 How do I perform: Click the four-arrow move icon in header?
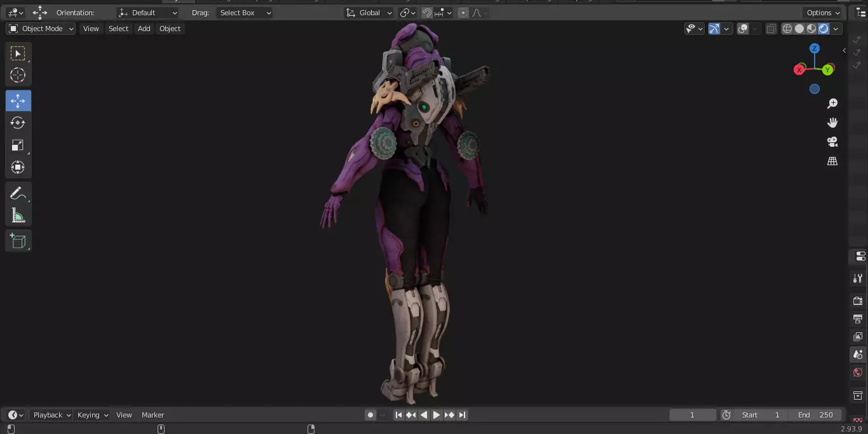(40, 13)
